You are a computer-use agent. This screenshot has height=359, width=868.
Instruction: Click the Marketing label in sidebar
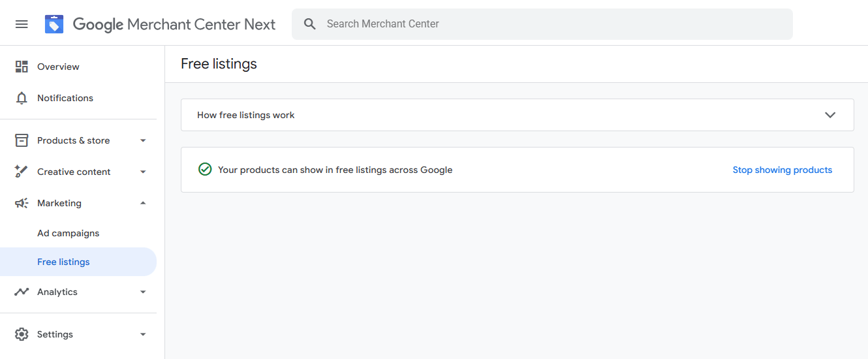coord(59,203)
